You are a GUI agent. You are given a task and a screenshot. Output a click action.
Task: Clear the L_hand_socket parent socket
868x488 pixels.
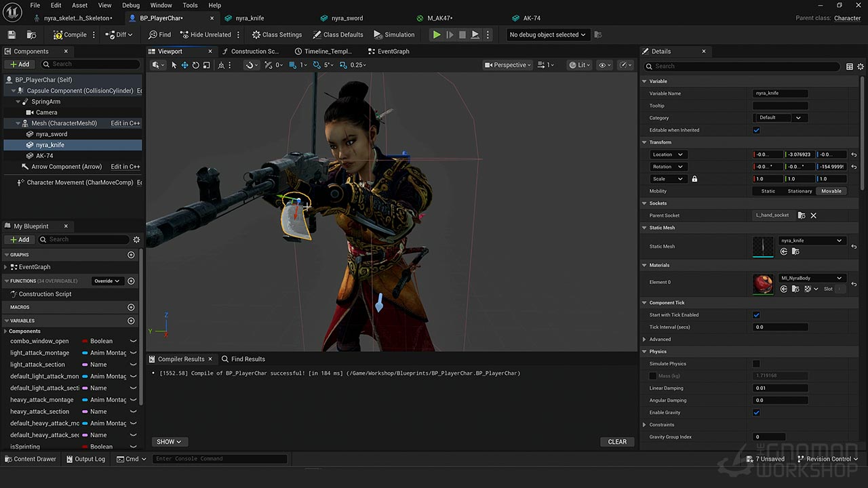pos(813,216)
